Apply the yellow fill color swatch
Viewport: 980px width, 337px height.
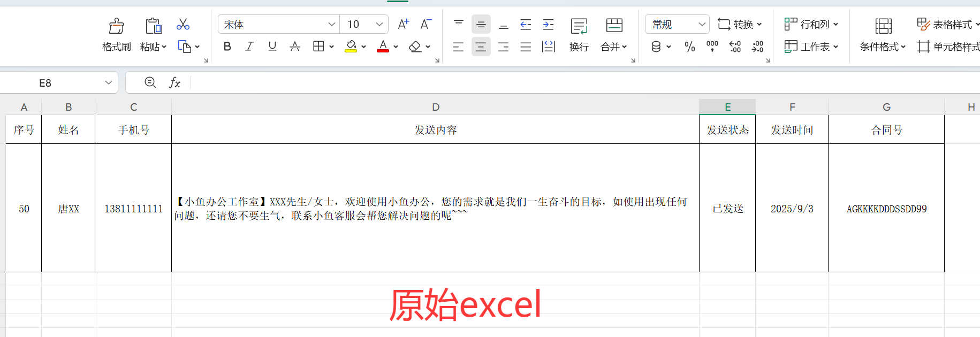pos(351,47)
